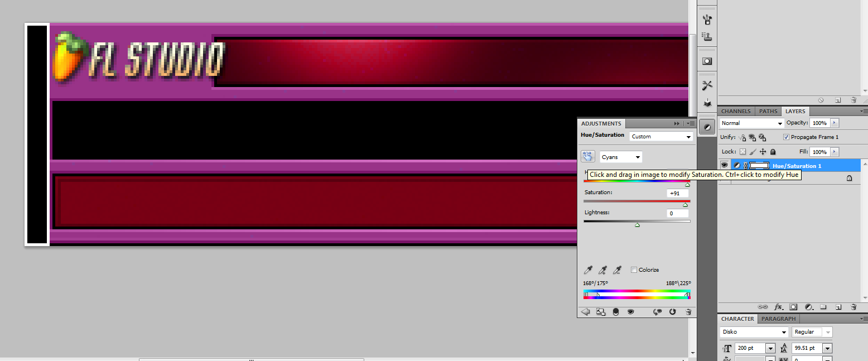
Task: Hide the Hue/Saturation 1 layer
Action: (x=724, y=165)
